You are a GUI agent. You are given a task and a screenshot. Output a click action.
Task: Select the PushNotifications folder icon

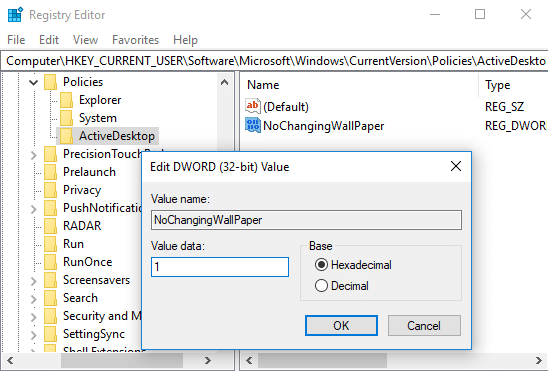pyautogui.click(x=51, y=208)
